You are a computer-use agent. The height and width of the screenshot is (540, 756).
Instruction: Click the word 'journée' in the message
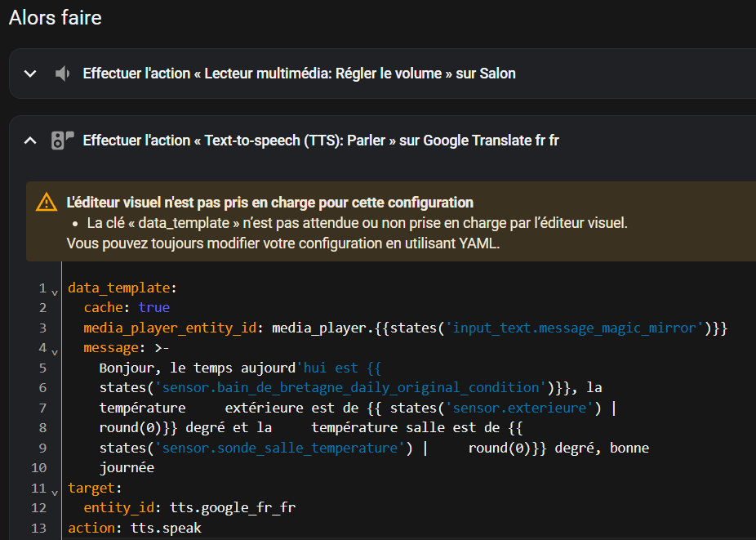(x=127, y=467)
